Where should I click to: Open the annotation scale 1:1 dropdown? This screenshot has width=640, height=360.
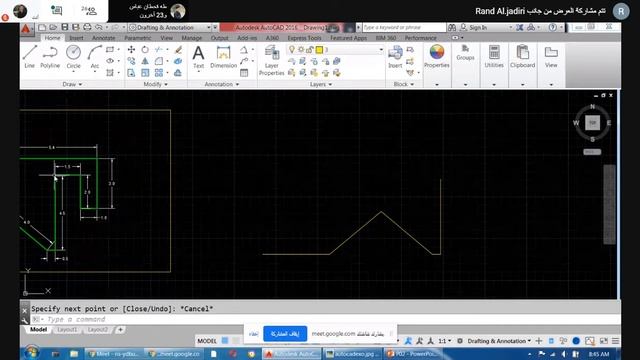coord(444,341)
